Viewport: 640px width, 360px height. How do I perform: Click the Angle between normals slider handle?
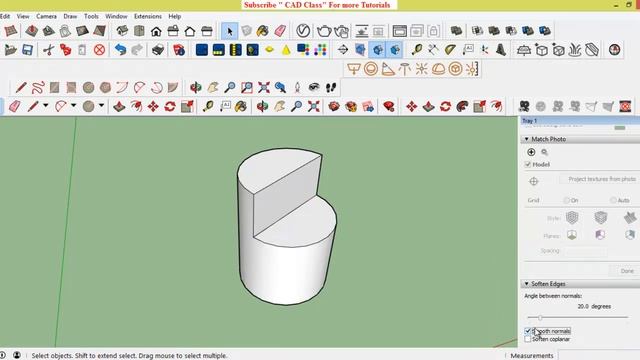click(x=540, y=317)
